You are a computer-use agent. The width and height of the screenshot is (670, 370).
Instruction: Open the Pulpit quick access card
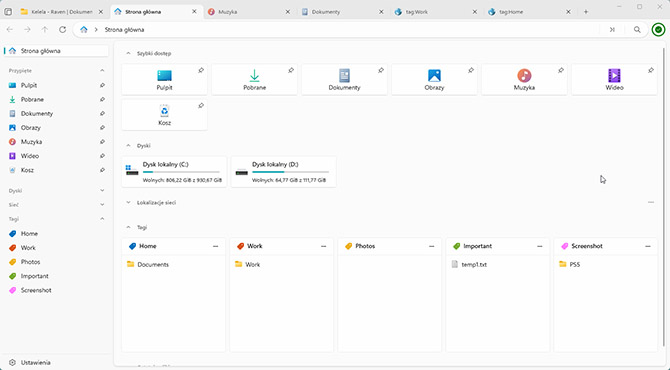165,79
